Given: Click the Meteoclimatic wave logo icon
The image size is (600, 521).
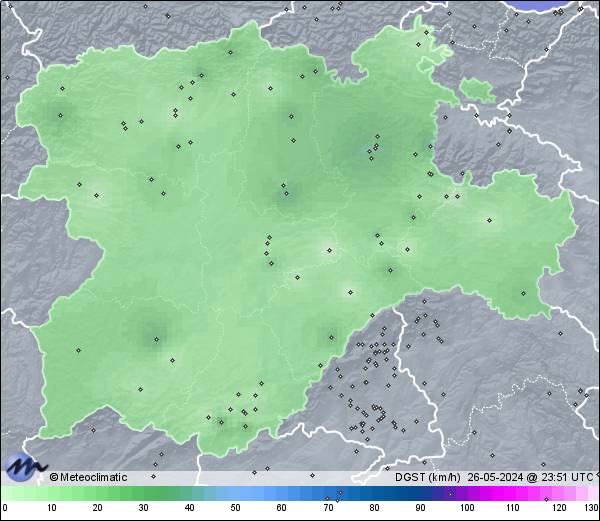Looking at the screenshot, I should pyautogui.click(x=25, y=467).
